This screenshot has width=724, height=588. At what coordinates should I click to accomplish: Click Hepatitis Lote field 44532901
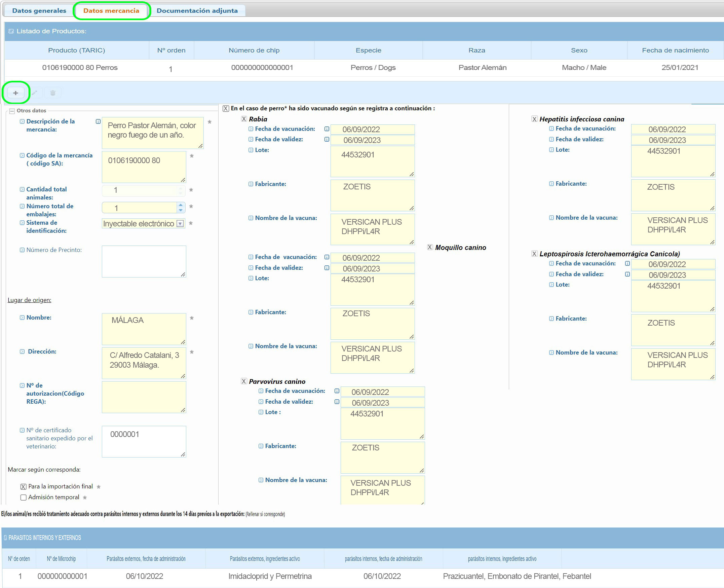point(673,161)
